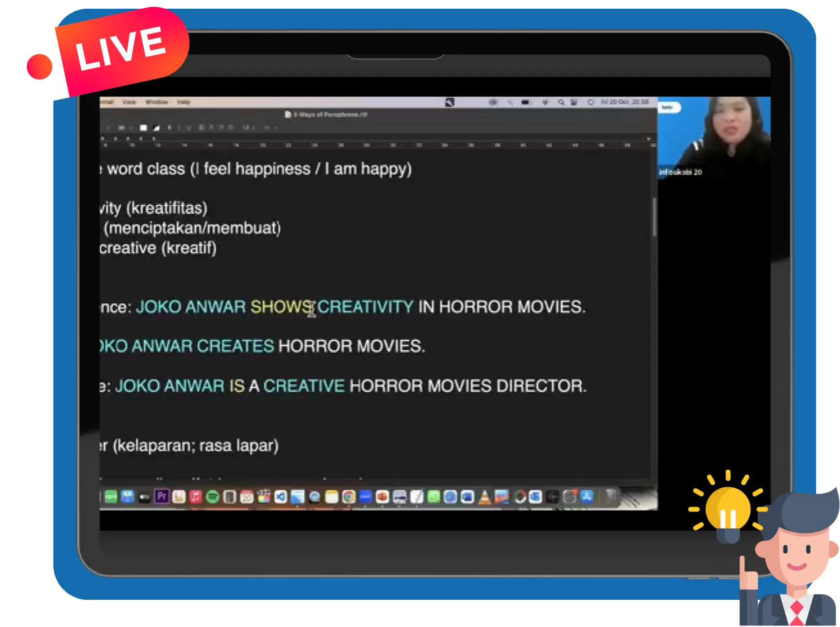The height and width of the screenshot is (627, 840).
Task: Click the word SHOWS in the sentence
Action: pos(281,307)
